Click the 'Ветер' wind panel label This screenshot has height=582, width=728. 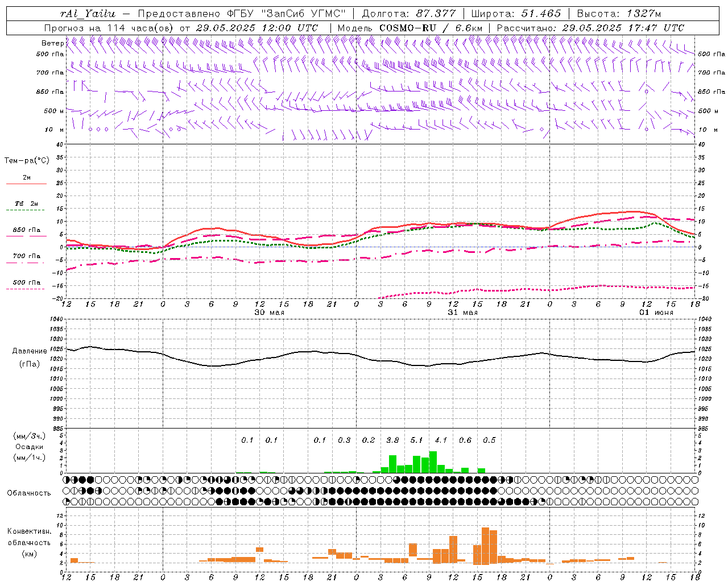pyautogui.click(x=52, y=43)
